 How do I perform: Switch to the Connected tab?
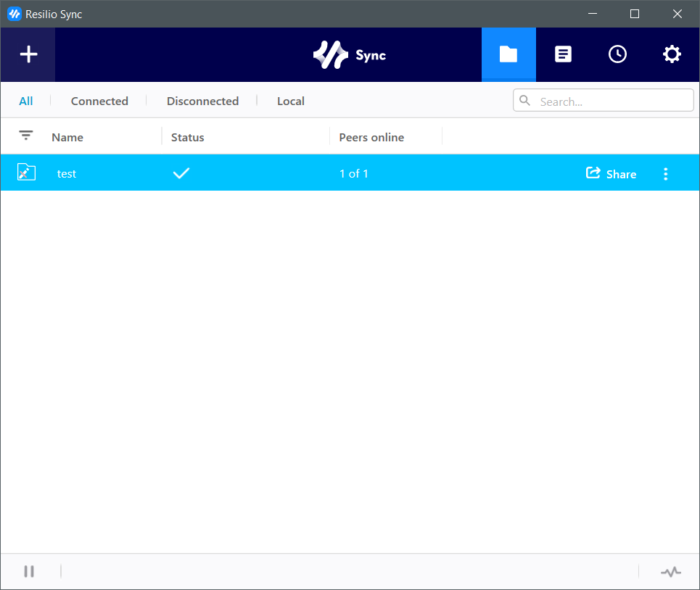click(x=99, y=101)
